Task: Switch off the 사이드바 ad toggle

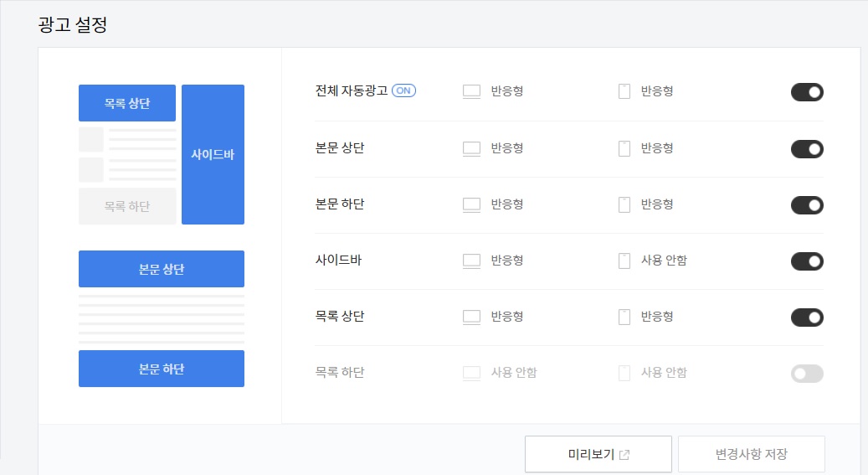Action: [807, 261]
